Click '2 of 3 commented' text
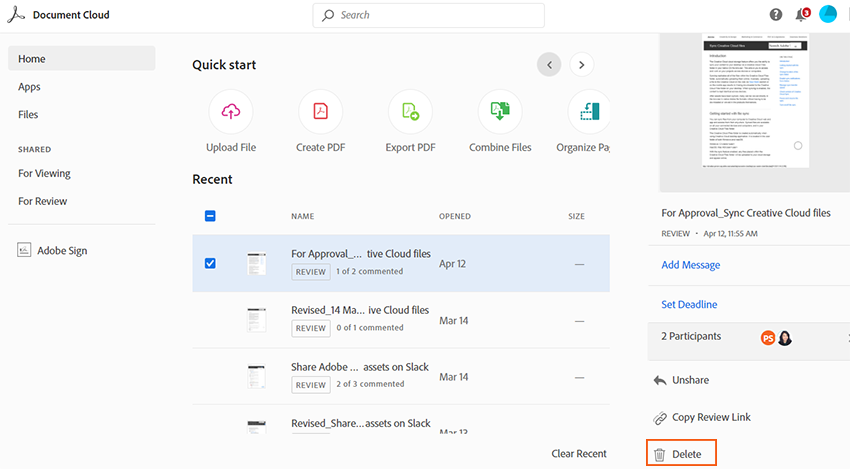 370,384
